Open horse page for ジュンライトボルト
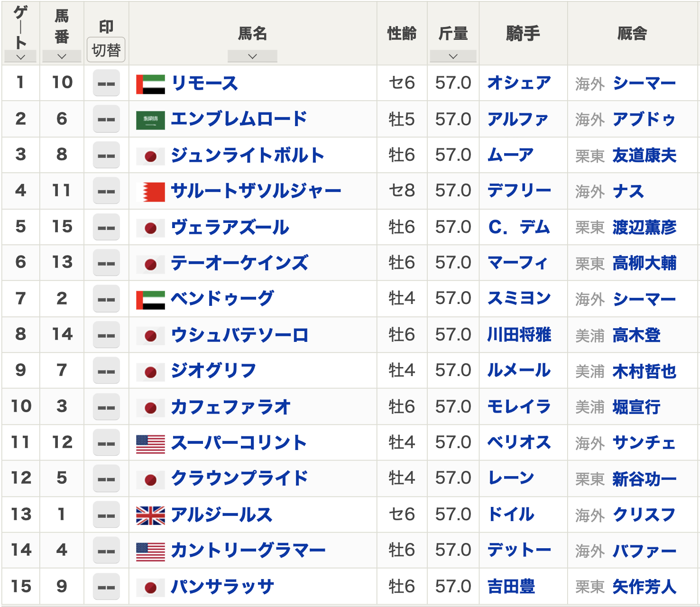 point(247,156)
